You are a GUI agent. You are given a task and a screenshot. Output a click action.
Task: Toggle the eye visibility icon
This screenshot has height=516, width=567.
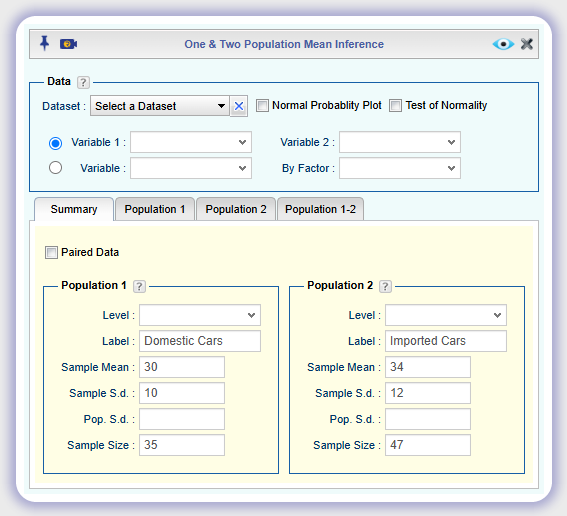503,44
